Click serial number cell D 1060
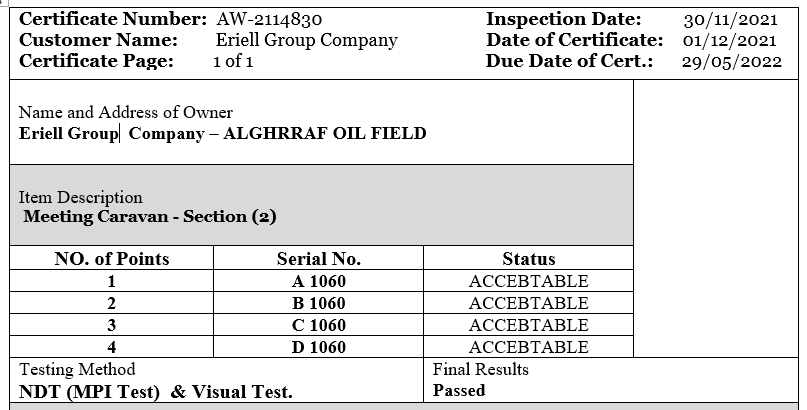Viewport: 807px width, 410px height. click(319, 347)
